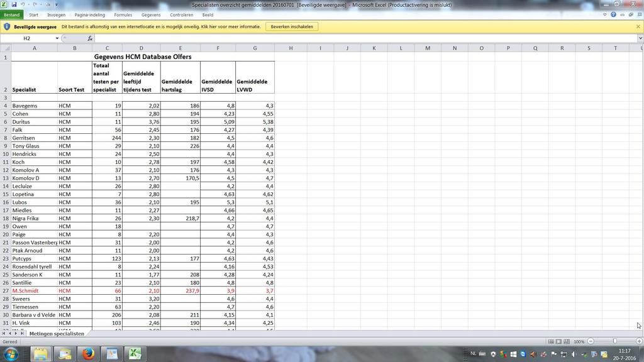Click the 'Bavegems' specialist cell
This screenshot has width=644, height=362.
click(35, 106)
